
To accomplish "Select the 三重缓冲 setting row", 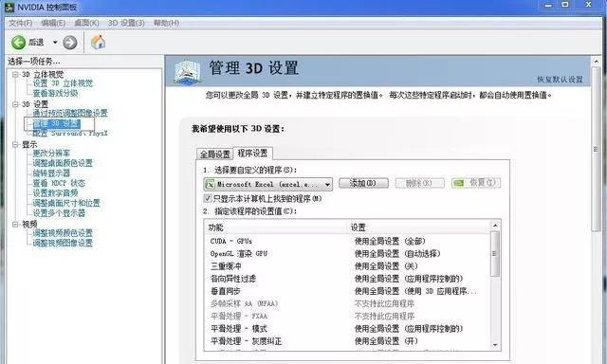I will pos(348,266).
